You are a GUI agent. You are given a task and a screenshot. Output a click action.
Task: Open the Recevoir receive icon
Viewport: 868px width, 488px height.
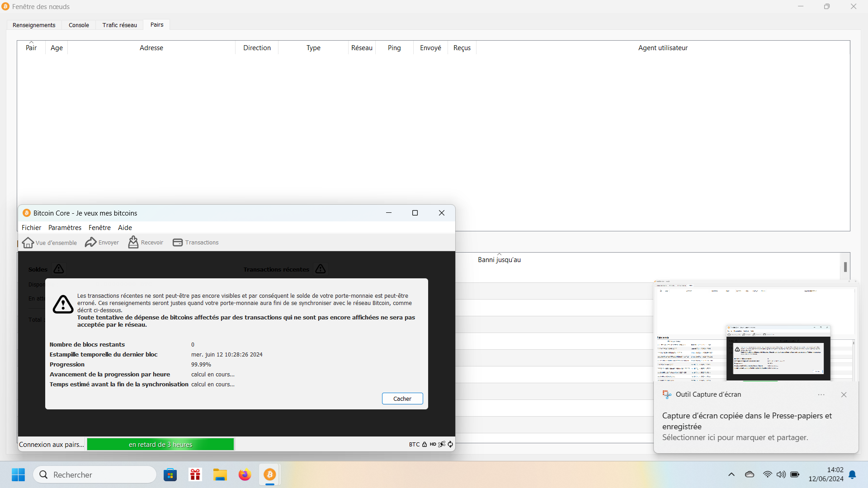(133, 242)
